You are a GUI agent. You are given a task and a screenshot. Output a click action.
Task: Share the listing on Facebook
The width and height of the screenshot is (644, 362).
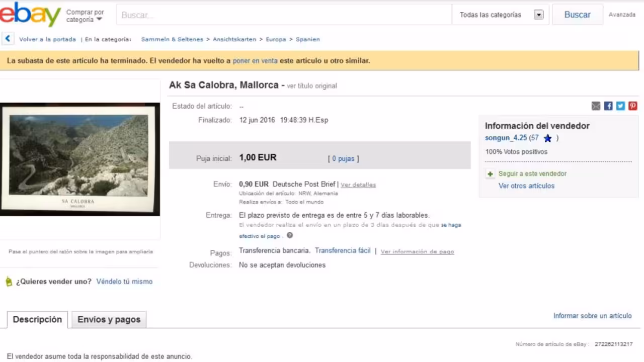pos(608,106)
